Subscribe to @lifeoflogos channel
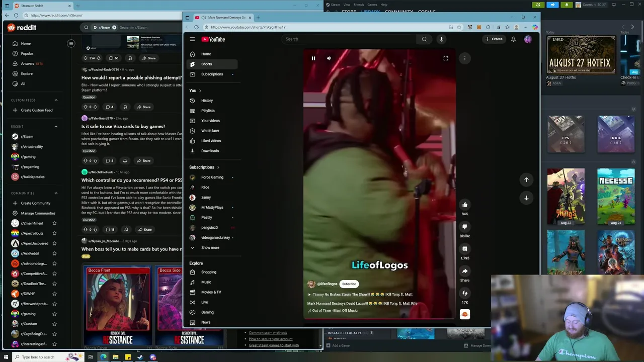644x362 pixels. (x=349, y=284)
